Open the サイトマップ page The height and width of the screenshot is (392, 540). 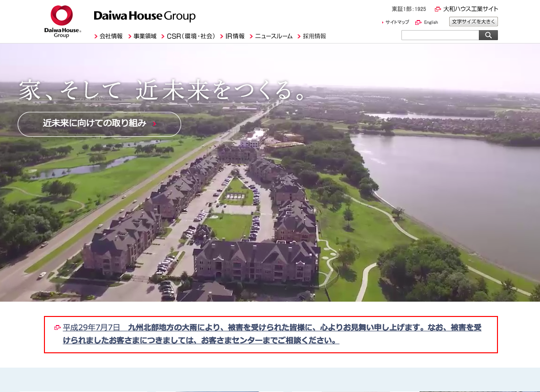coord(397,22)
